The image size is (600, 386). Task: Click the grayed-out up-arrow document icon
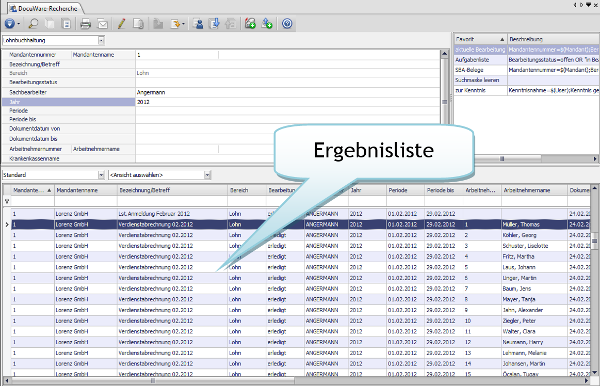[230, 24]
